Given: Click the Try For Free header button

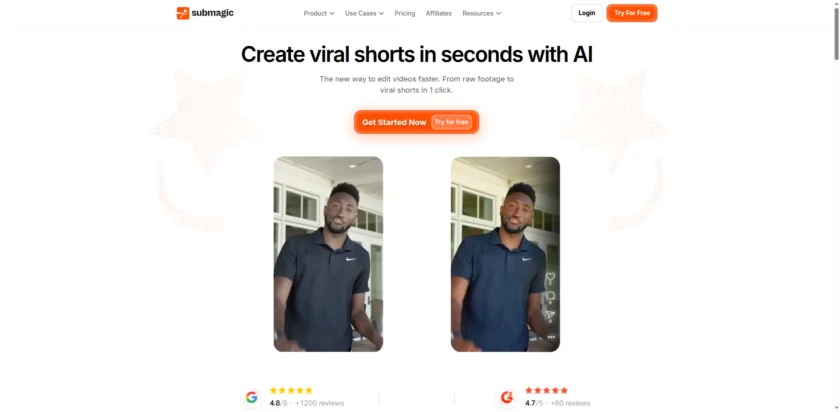Looking at the screenshot, I should 632,13.
